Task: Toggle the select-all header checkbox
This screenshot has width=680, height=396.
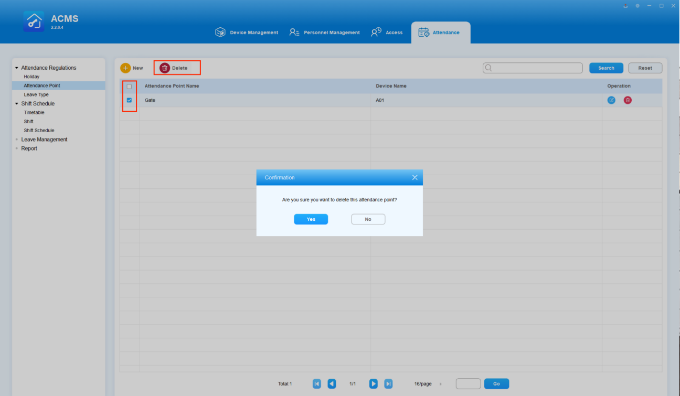Action: tap(129, 86)
